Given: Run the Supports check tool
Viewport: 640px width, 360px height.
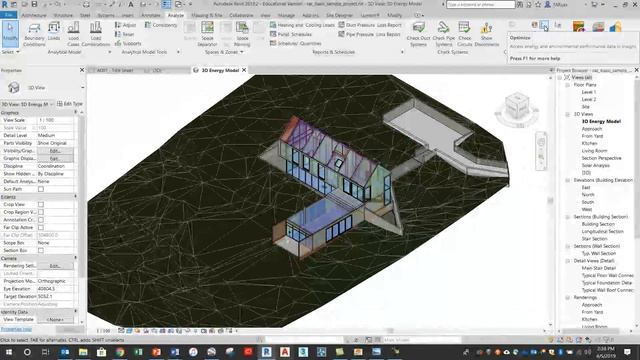Looking at the screenshot, I should coord(128,43).
